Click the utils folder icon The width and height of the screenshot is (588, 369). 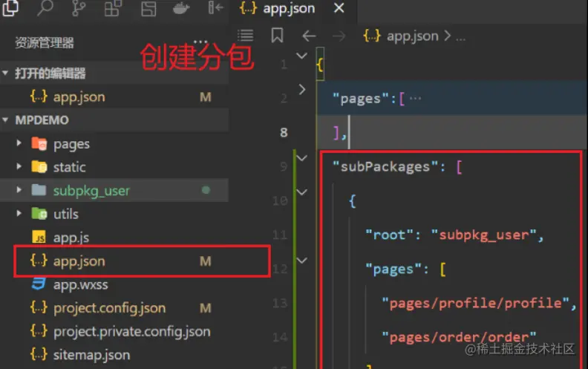click(39, 213)
